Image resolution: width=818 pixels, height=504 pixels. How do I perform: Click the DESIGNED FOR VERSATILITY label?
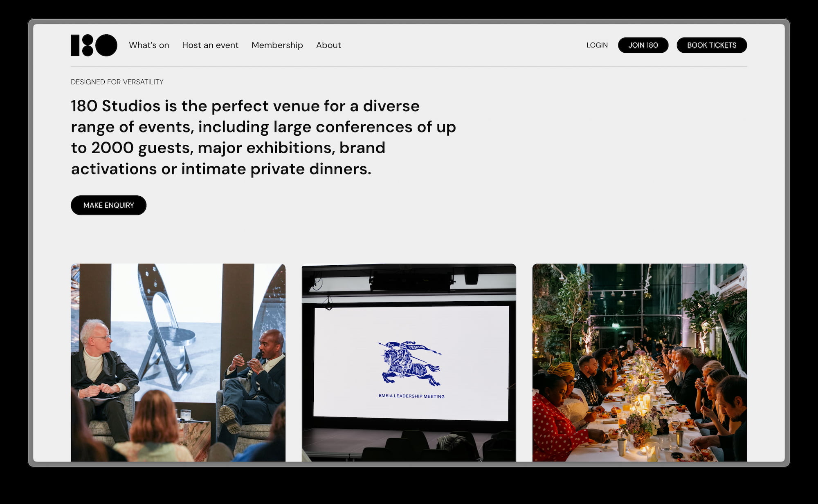coord(117,82)
